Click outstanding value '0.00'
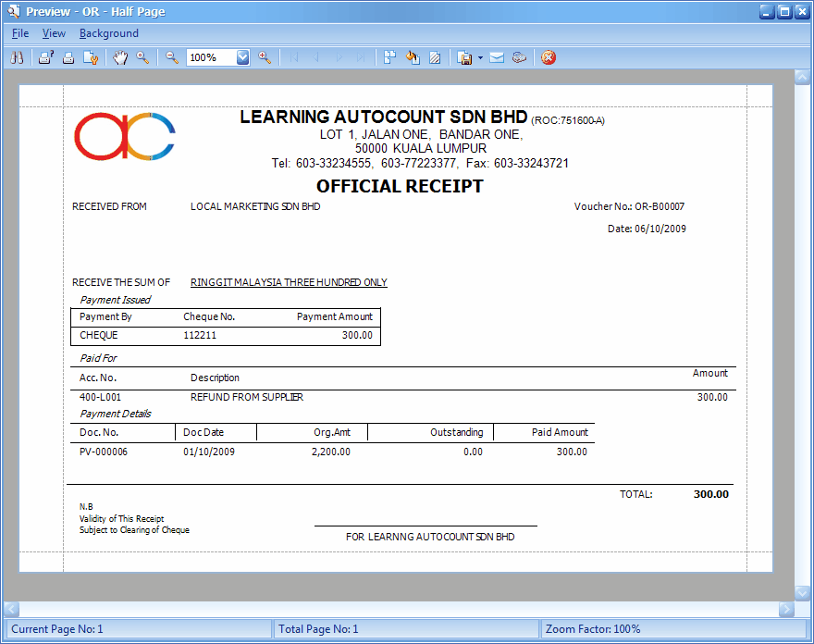This screenshot has width=814, height=644. (473, 452)
